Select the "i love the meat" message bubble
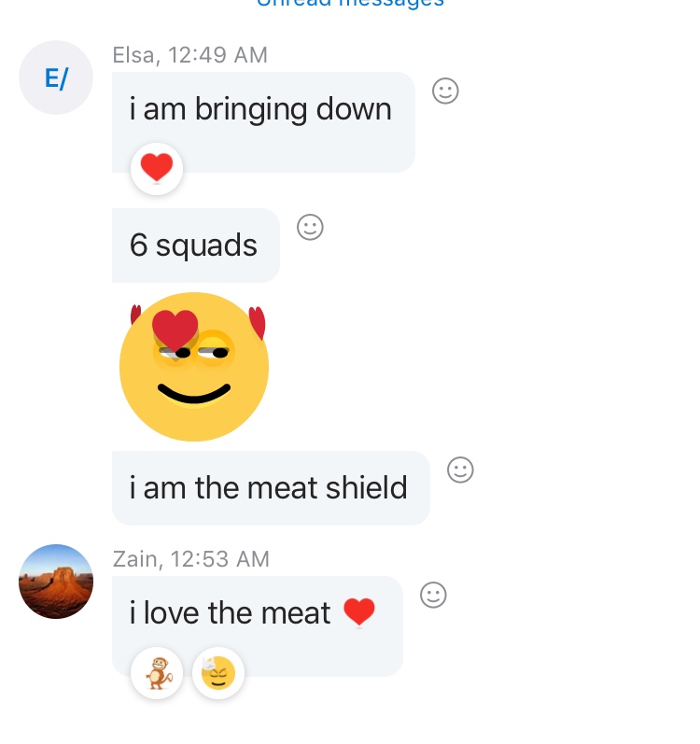700x744 pixels. (x=257, y=626)
